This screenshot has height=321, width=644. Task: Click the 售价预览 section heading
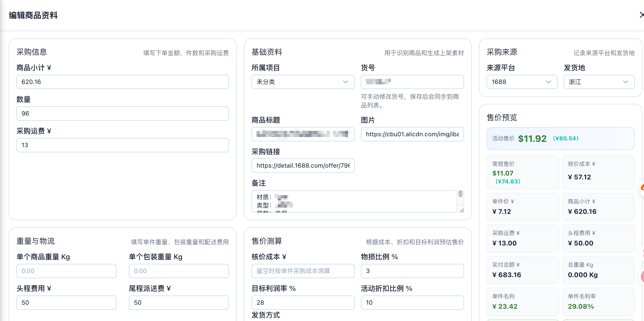502,117
